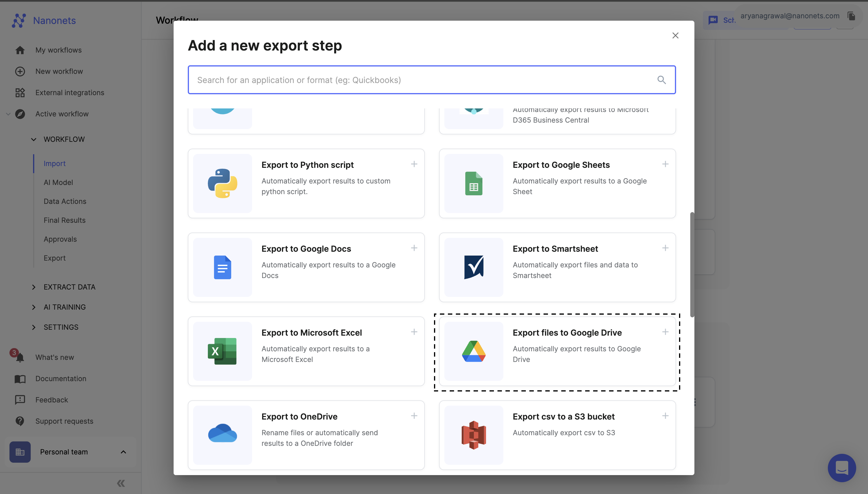Click the copy icon beside the email
This screenshot has height=494, width=868.
[x=851, y=16]
